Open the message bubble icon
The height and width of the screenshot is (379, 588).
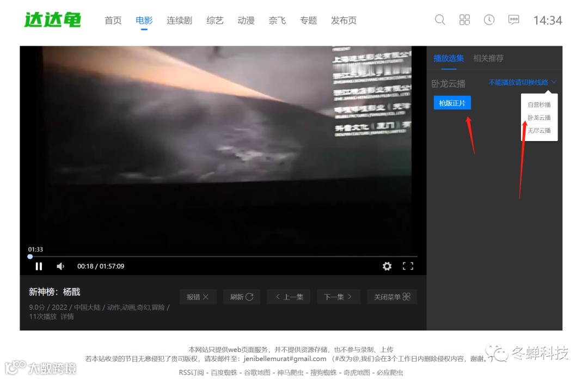coord(513,20)
